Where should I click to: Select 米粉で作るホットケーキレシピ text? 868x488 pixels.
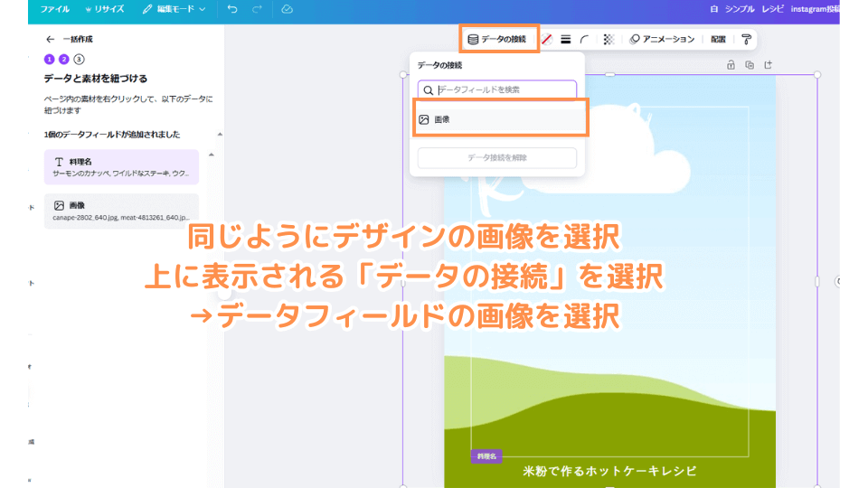coord(609,471)
